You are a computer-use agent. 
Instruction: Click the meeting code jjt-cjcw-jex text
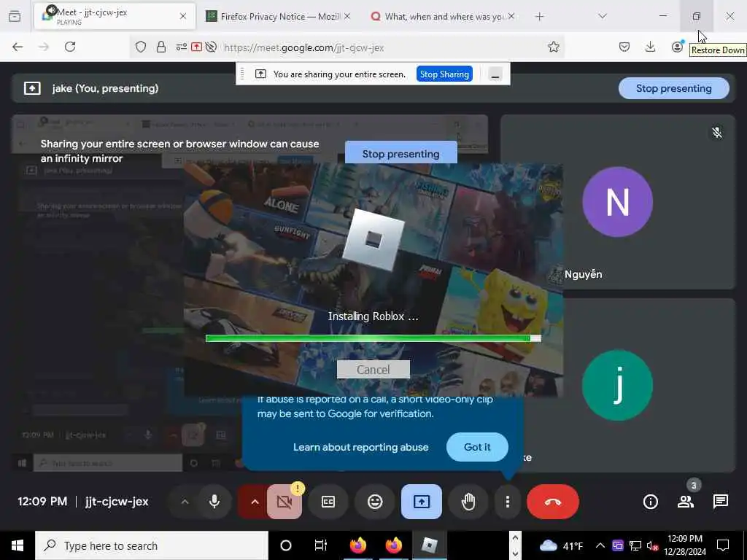coord(117,502)
